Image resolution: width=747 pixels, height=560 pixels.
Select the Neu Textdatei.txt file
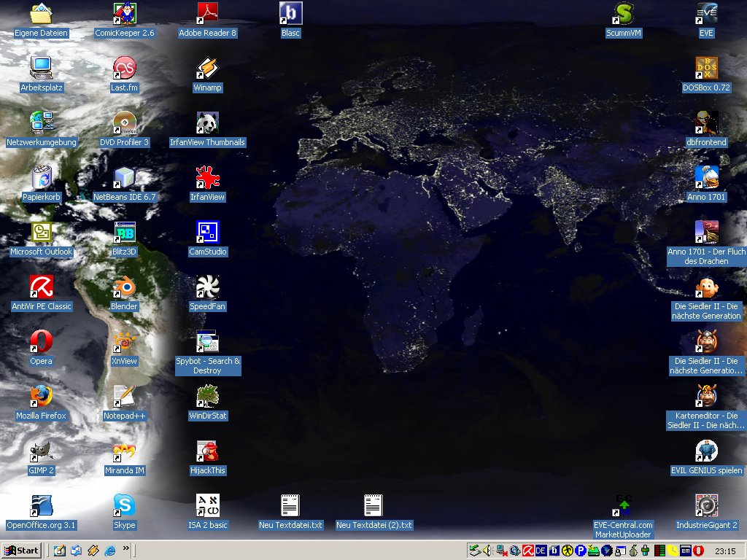pyautogui.click(x=291, y=506)
